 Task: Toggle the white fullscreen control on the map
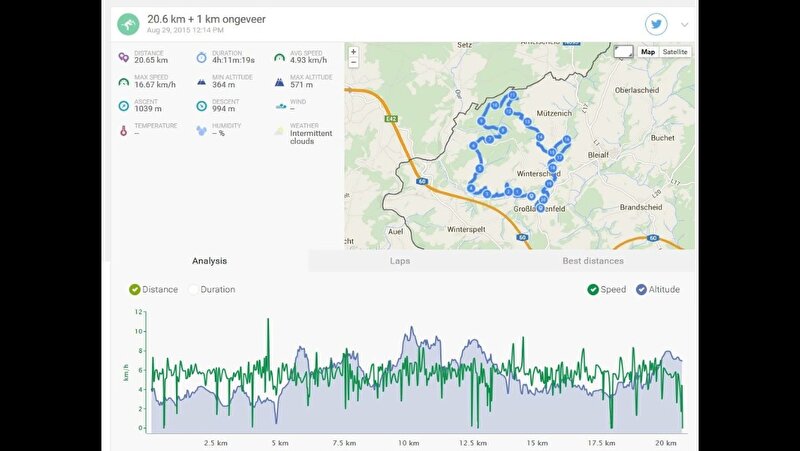pyautogui.click(x=623, y=51)
